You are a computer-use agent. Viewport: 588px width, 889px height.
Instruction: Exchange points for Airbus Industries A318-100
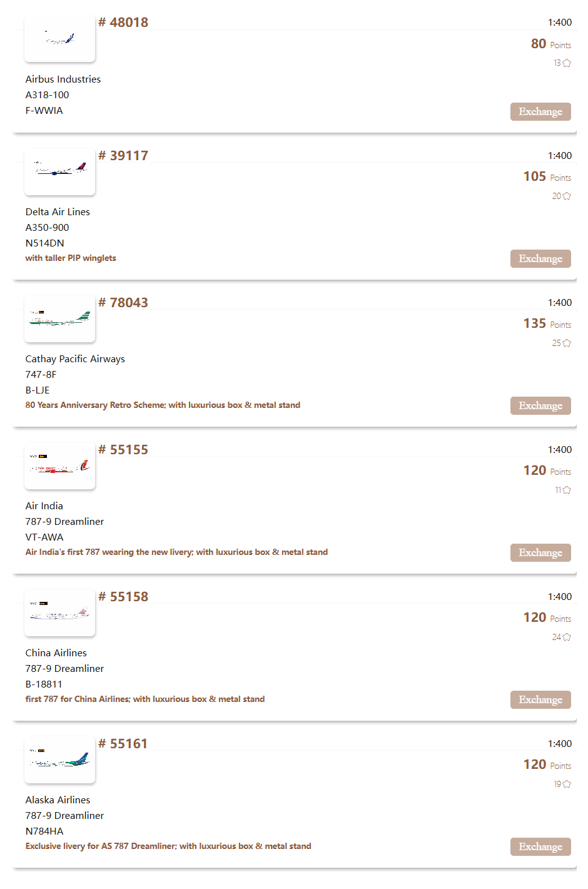(x=540, y=111)
